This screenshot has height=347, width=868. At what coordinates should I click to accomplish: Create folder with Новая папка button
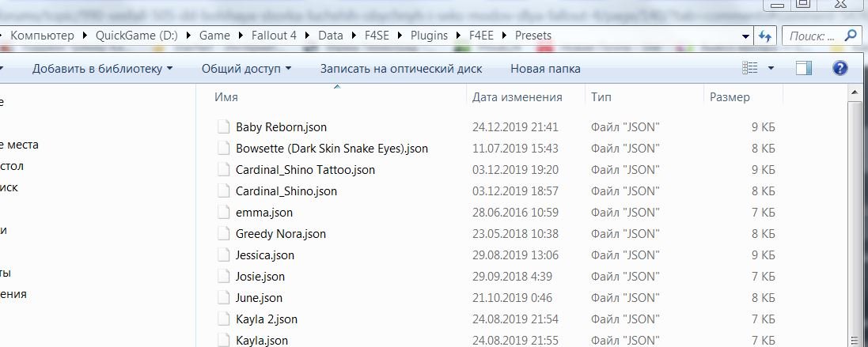[545, 69]
